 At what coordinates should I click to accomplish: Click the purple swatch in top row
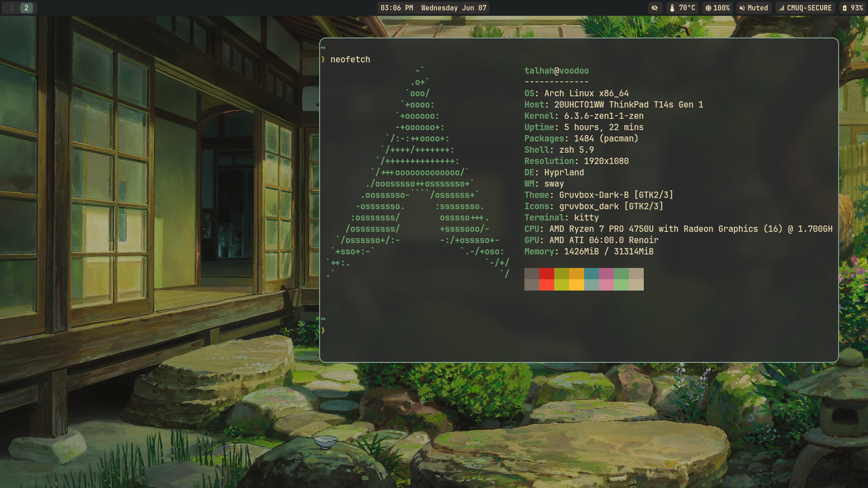coord(606,273)
